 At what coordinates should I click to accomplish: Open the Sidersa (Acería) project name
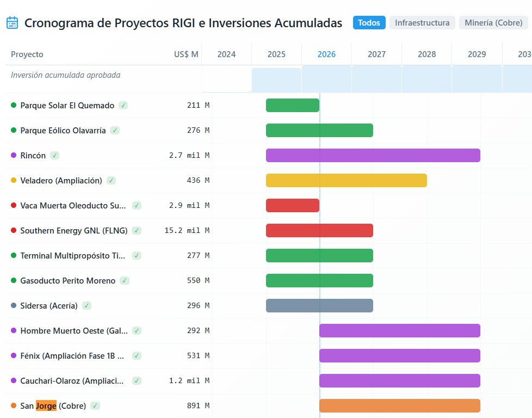49,305
